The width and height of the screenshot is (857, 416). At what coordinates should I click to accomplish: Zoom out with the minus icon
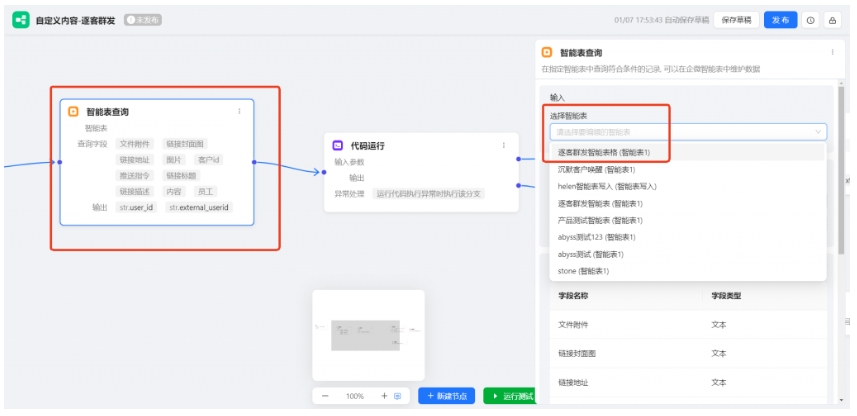coord(325,396)
